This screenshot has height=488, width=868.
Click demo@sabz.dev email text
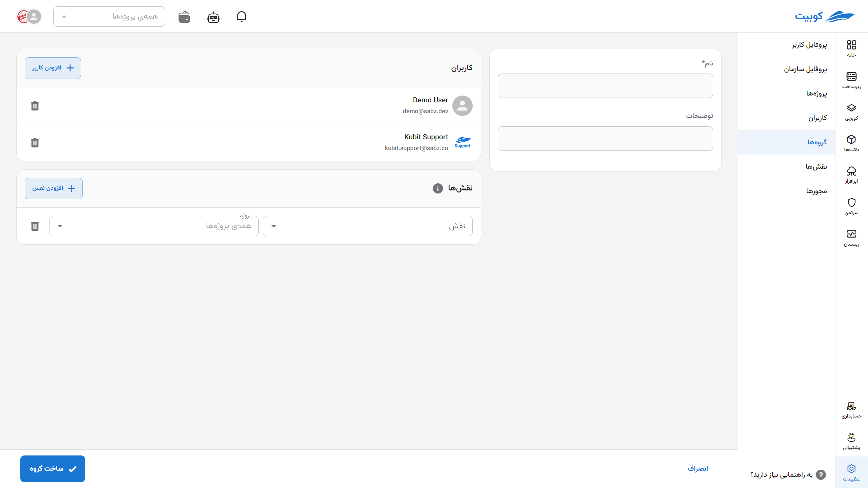pyautogui.click(x=425, y=111)
